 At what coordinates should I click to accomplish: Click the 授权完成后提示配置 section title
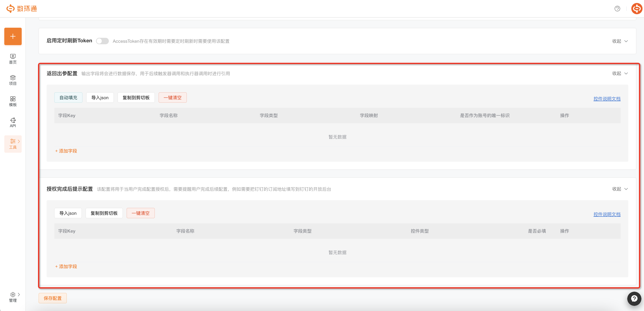point(70,189)
